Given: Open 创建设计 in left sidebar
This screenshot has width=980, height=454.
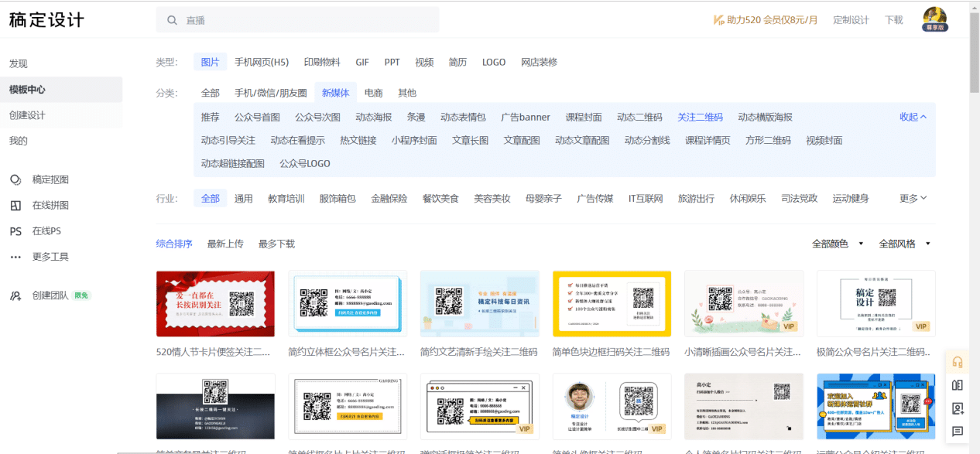Looking at the screenshot, I should (61, 115).
